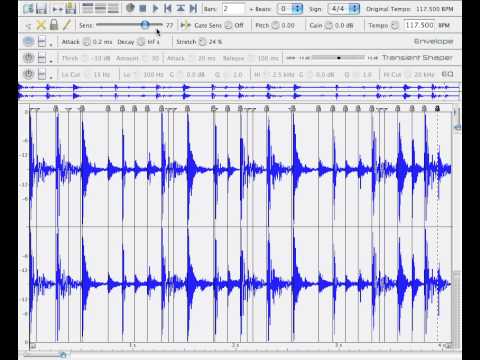
Task: Select the pencil draw-slice tool
Action: pyautogui.click(x=67, y=25)
